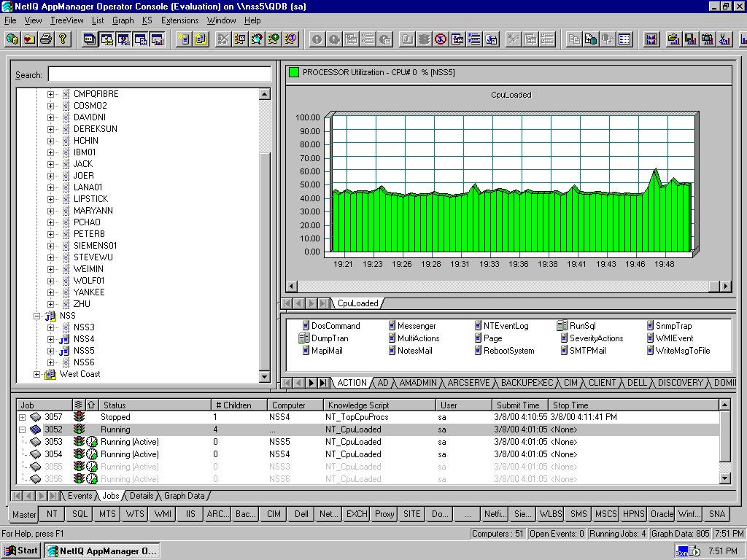
Task: Click the yellow folder group toolbar icon
Action: coord(201,39)
